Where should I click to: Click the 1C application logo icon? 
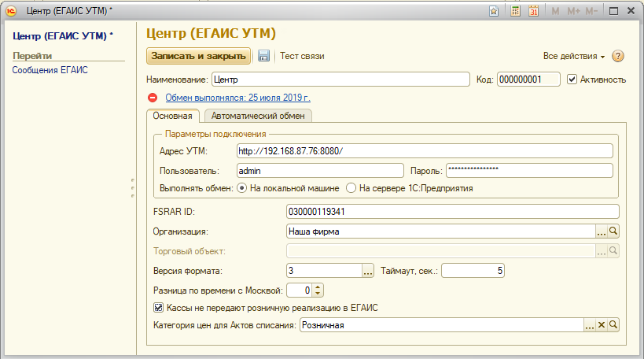tap(11, 11)
